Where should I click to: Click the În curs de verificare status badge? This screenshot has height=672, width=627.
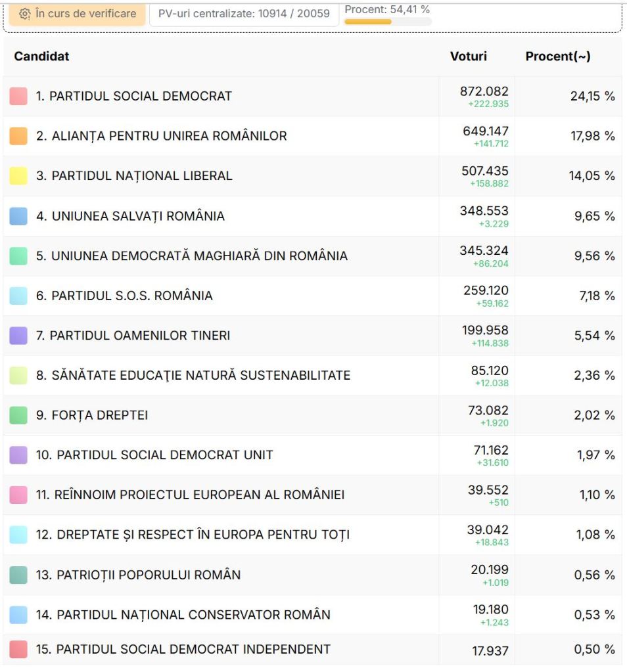(77, 14)
